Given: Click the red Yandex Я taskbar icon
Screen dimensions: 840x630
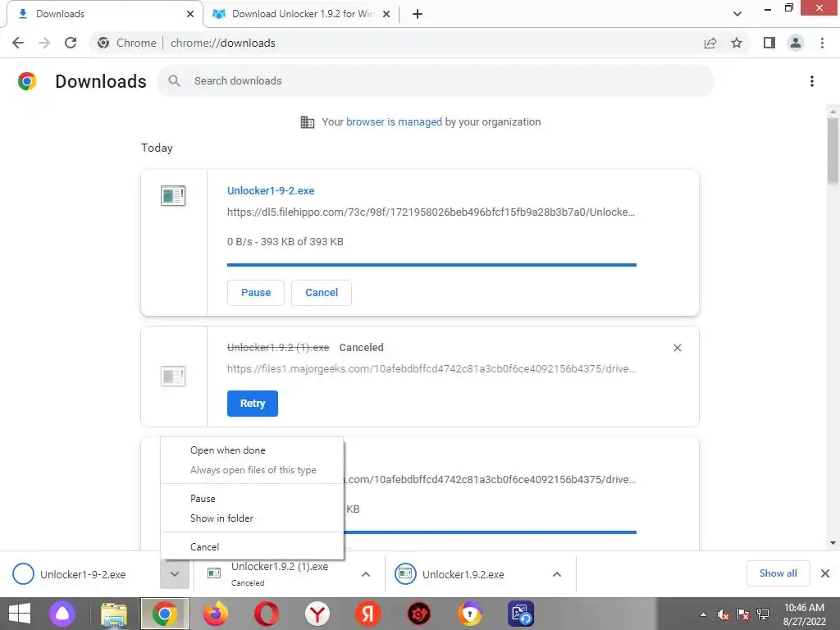Looking at the screenshot, I should click(x=368, y=614).
